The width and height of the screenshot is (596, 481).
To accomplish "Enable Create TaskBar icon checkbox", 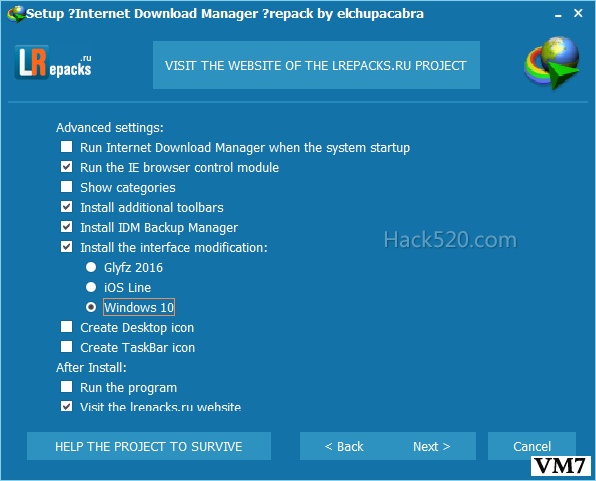I will (67, 347).
